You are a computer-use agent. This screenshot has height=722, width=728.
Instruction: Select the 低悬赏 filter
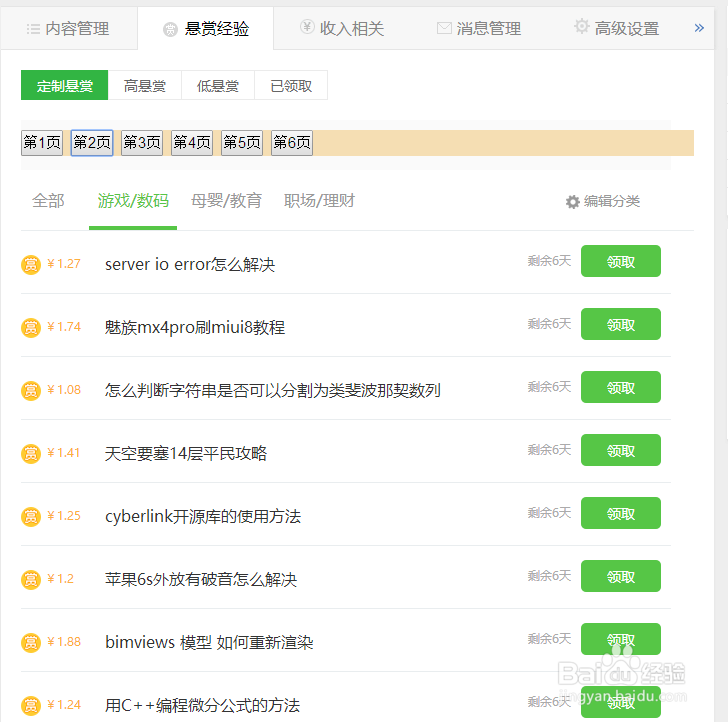[x=218, y=86]
